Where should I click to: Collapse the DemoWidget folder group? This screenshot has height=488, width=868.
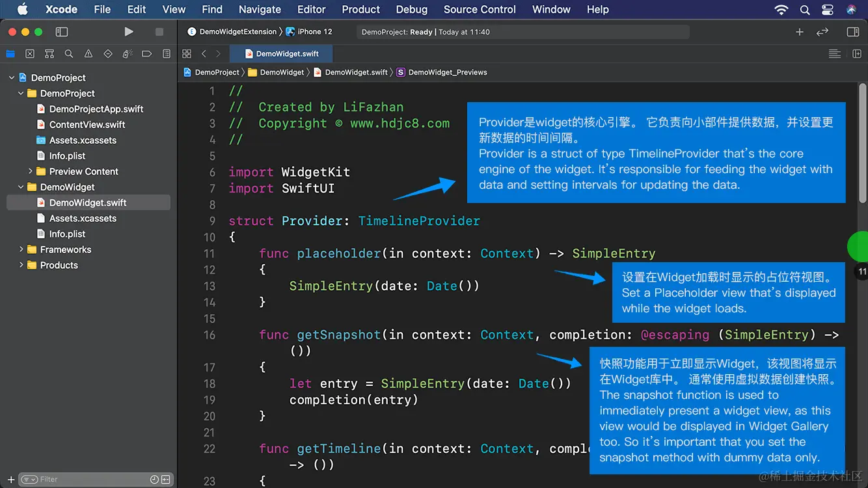[x=21, y=187]
